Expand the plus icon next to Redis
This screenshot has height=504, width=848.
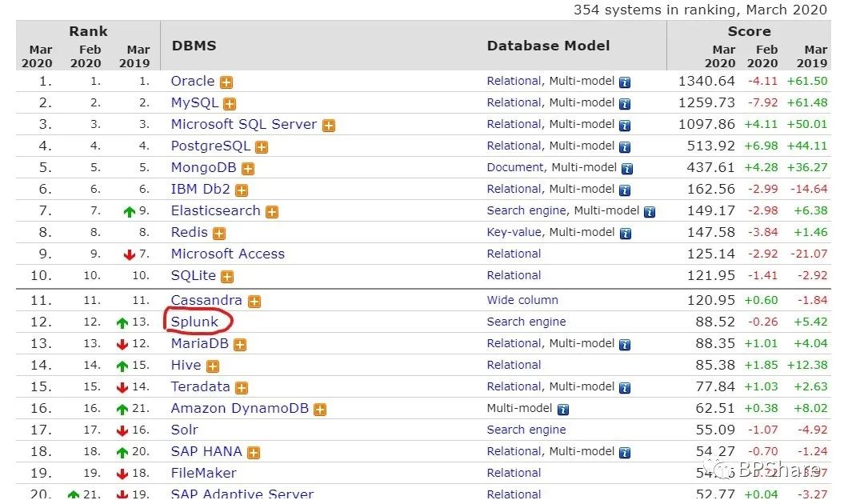pos(219,234)
